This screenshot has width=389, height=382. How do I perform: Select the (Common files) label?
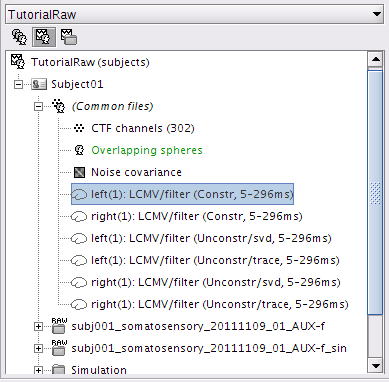(x=113, y=106)
